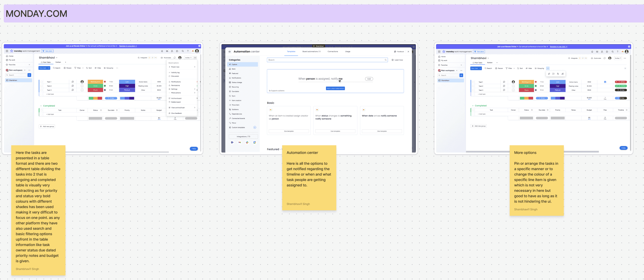Tick Task 3 checkbox in first screenshot
The width and height of the screenshot is (644, 280).
click(x=41, y=90)
